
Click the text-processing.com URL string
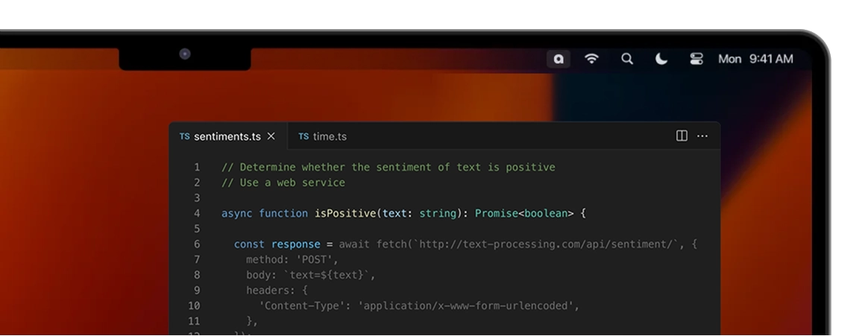point(546,244)
